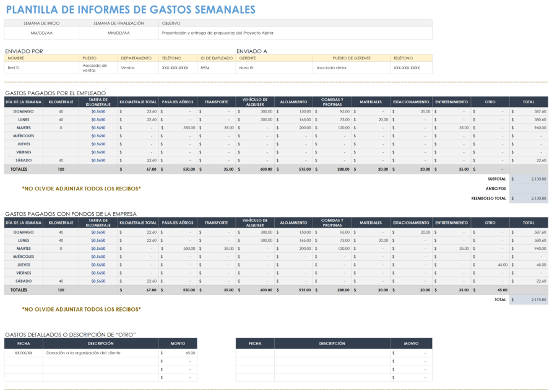Click the PASAJES AÉREOS column header
The image size is (557, 392).
(178, 101)
